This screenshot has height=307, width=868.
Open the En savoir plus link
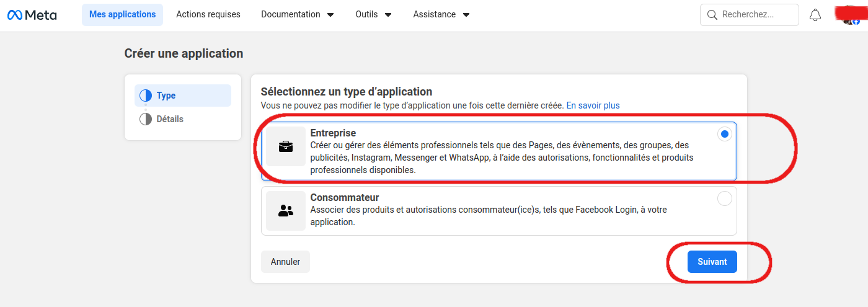(x=593, y=105)
